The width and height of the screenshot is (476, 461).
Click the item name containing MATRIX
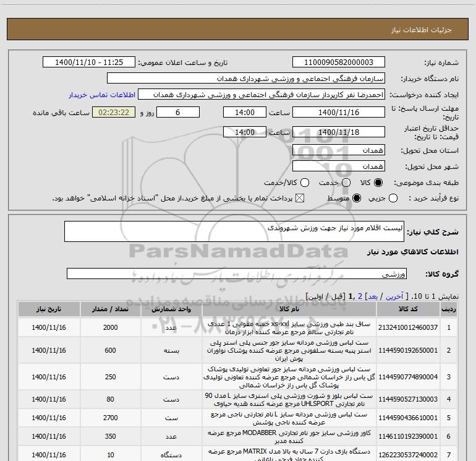(289, 455)
